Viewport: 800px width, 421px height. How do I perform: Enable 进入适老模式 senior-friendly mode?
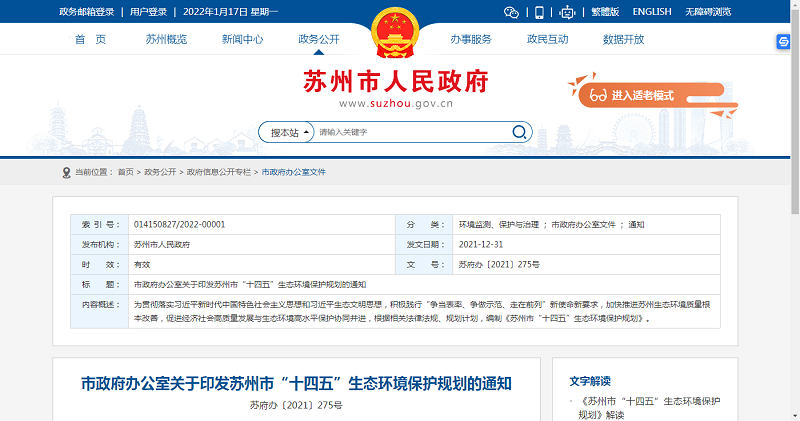tap(642, 95)
